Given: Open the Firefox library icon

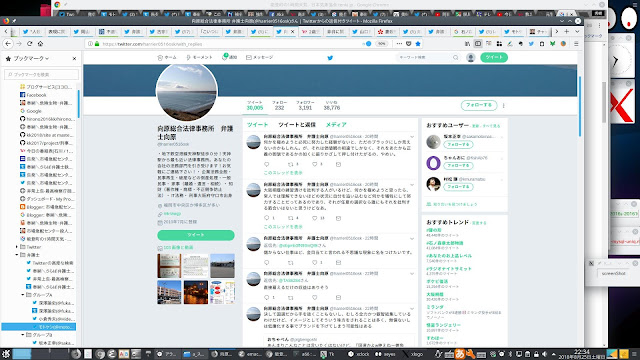Looking at the screenshot, I should (467, 44).
